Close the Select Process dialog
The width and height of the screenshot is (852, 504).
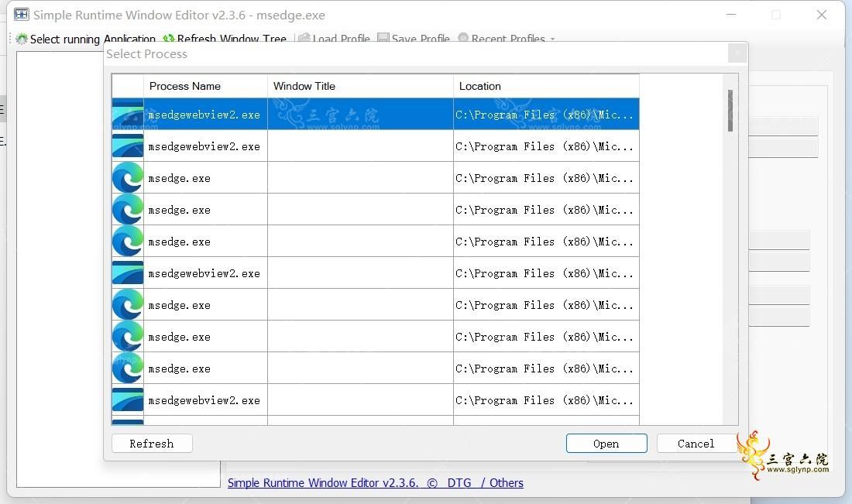(737, 53)
